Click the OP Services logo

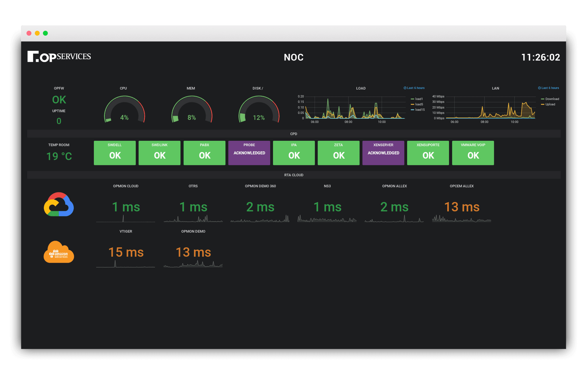tap(59, 56)
